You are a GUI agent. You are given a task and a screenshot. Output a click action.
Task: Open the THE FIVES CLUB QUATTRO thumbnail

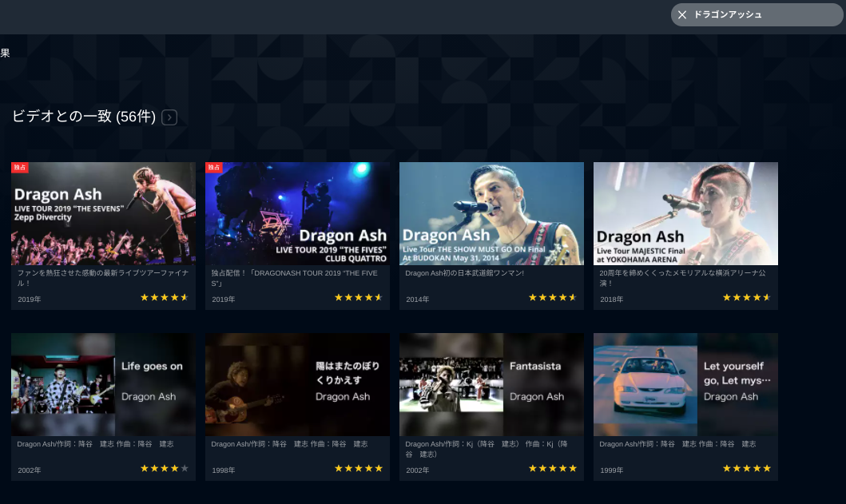pos(297,213)
